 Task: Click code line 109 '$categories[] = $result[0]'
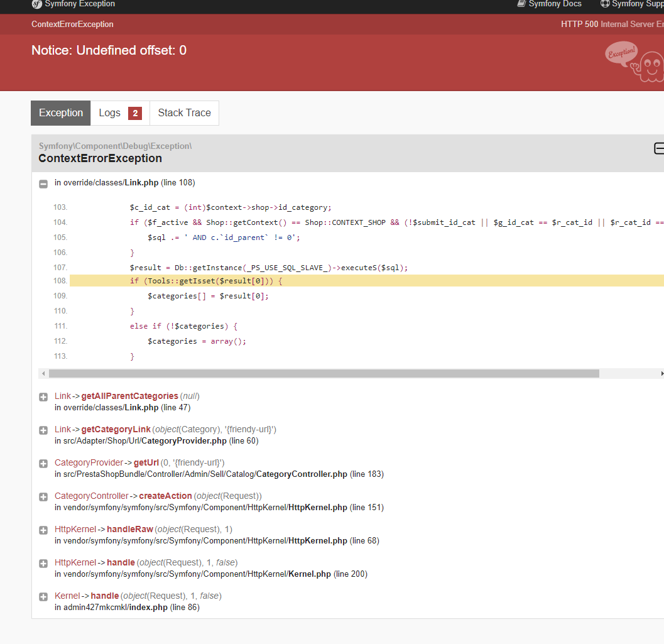pyautogui.click(x=208, y=296)
